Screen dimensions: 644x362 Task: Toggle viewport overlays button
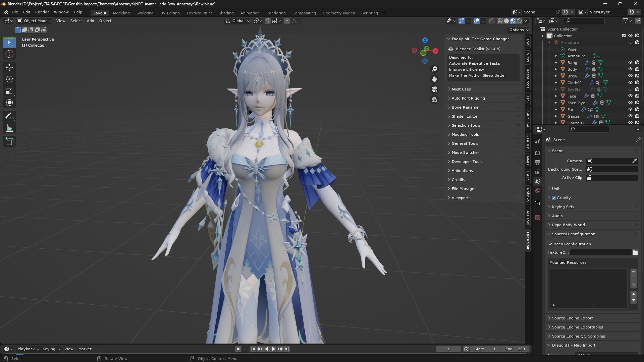point(477,21)
